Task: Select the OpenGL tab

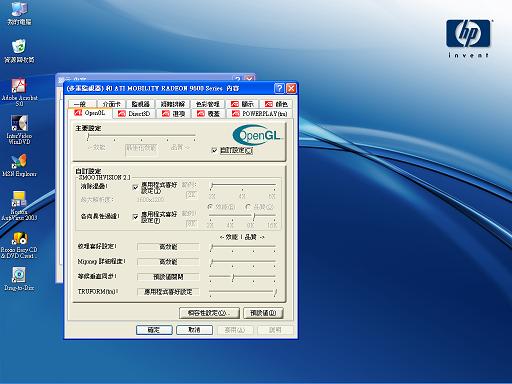Action: [x=90, y=113]
